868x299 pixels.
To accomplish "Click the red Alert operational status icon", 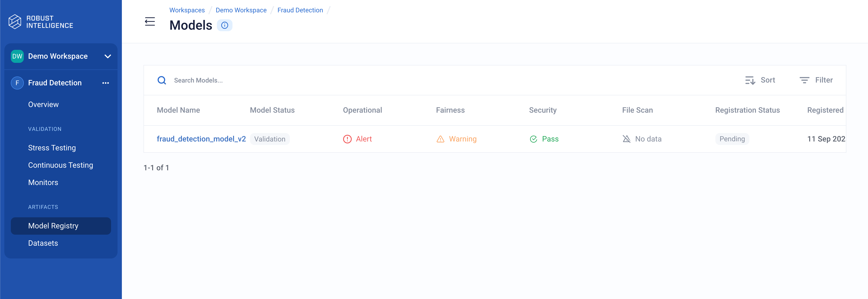I will (347, 139).
